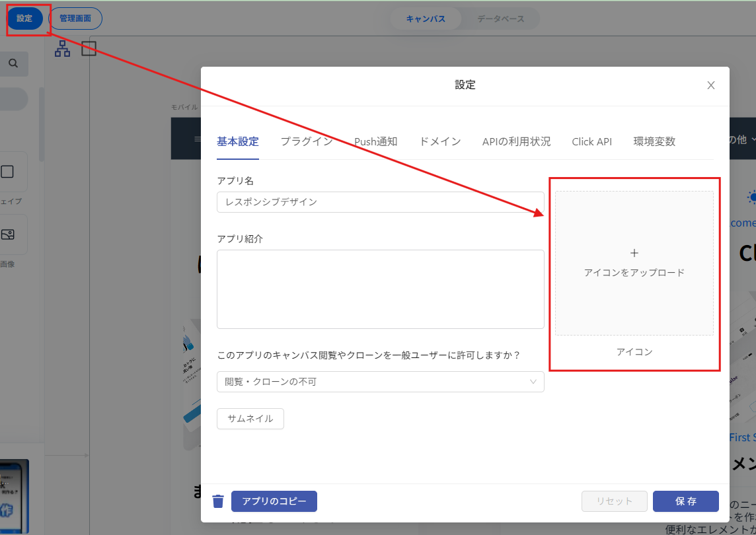756x535 pixels.
Task: Open the Push通知 tab
Action: [375, 141]
